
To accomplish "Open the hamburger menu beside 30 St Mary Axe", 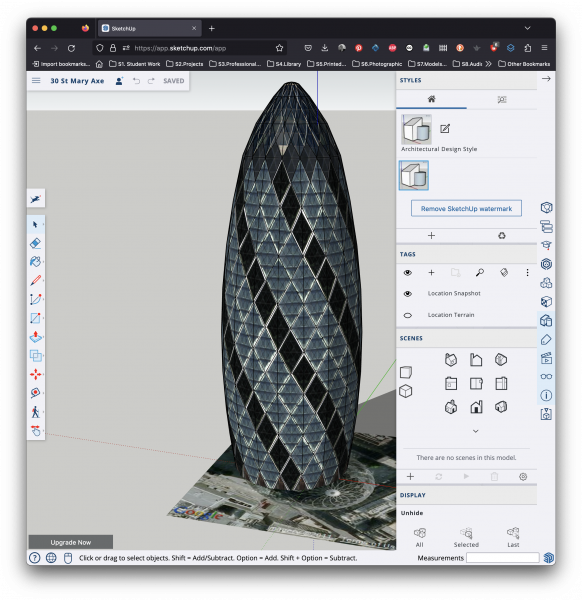I will click(x=36, y=80).
